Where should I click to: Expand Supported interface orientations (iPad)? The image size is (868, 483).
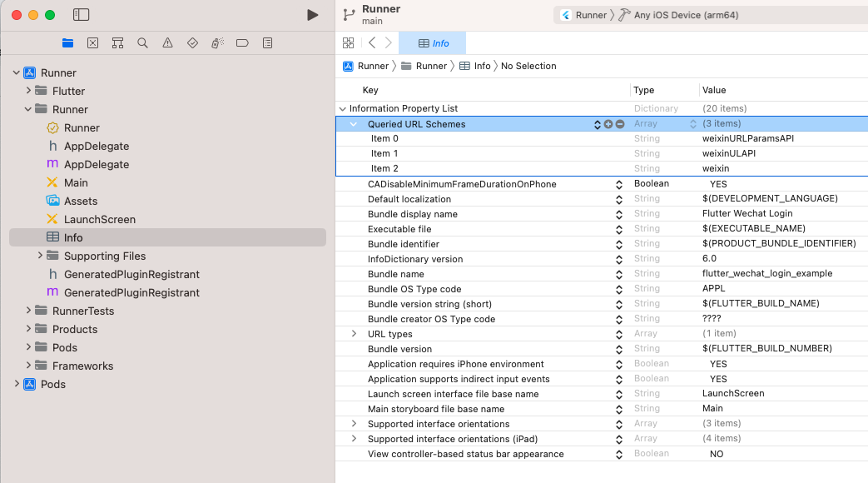(355, 438)
